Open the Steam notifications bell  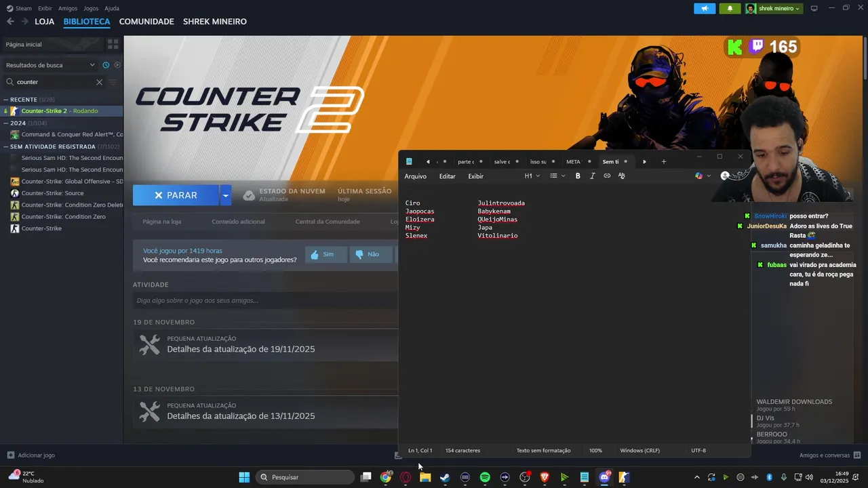click(730, 8)
